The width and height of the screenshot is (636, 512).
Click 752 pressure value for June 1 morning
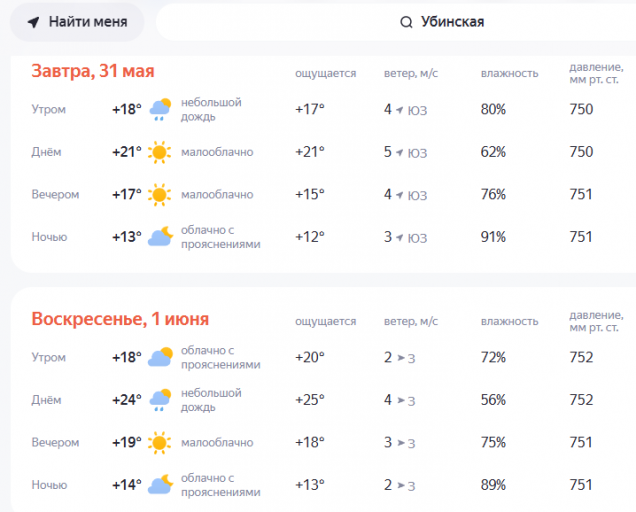(581, 357)
